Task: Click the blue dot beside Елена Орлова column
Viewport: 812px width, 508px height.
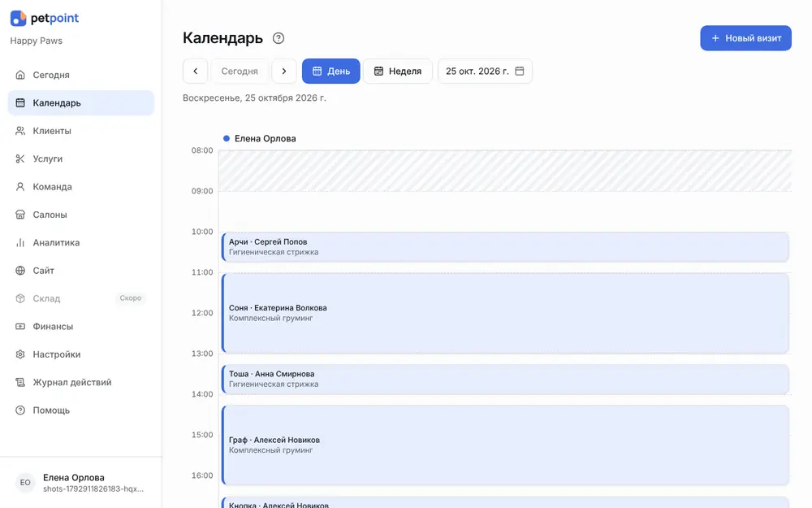Action: click(x=227, y=138)
